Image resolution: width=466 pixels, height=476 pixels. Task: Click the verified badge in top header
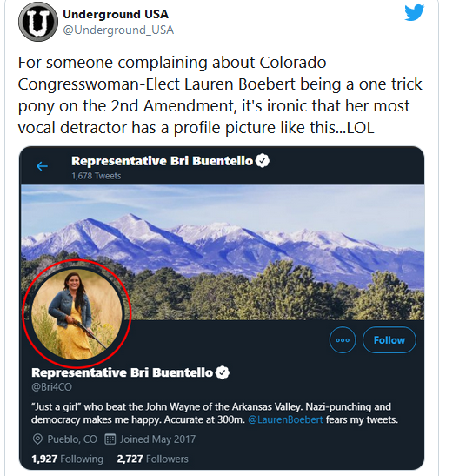tap(263, 161)
